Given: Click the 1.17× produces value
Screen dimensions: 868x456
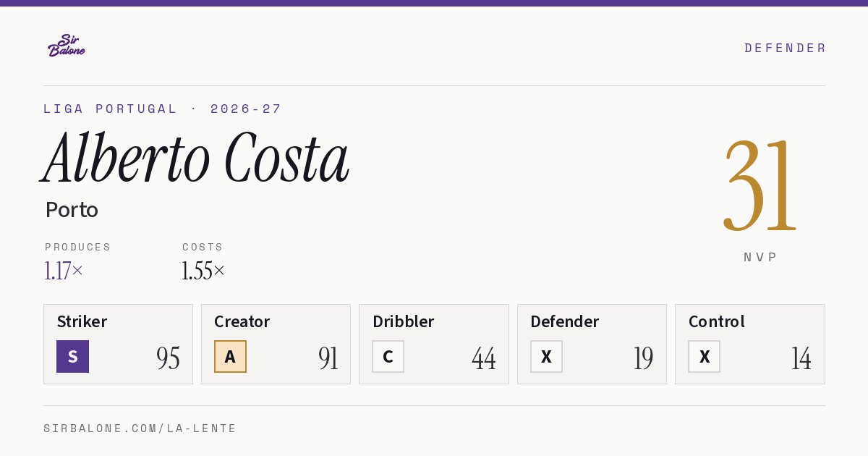Looking at the screenshot, I should tap(64, 271).
